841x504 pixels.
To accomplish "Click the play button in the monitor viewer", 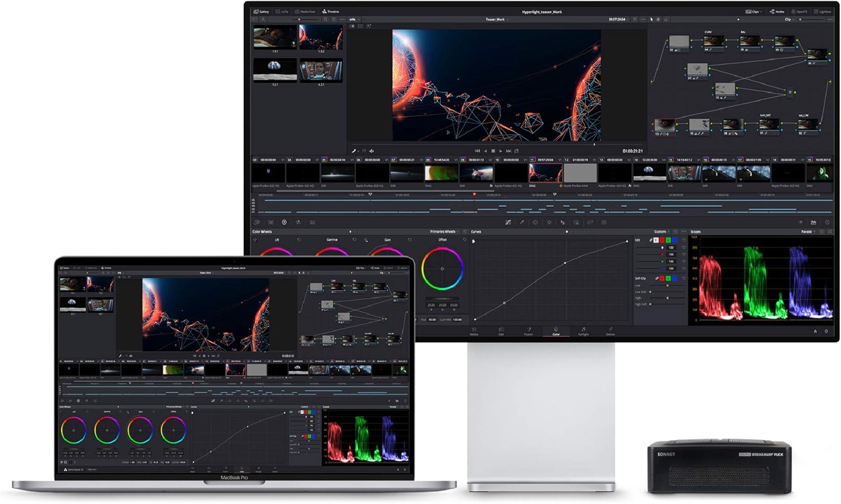I will pos(501,151).
